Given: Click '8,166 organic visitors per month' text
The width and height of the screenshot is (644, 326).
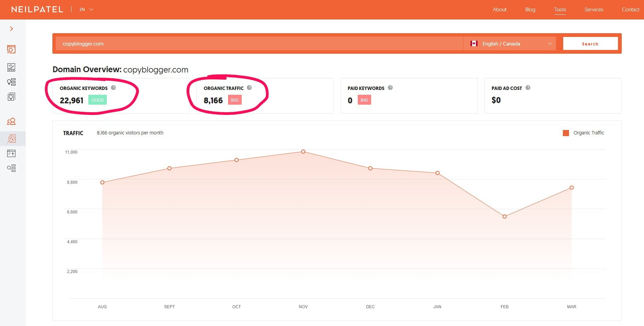Looking at the screenshot, I should [130, 133].
